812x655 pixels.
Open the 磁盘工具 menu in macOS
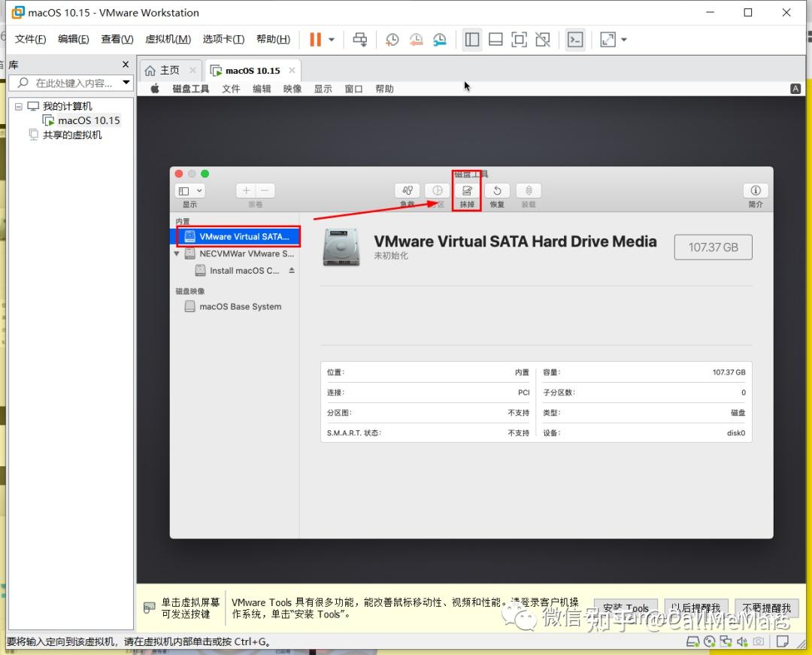(190, 89)
